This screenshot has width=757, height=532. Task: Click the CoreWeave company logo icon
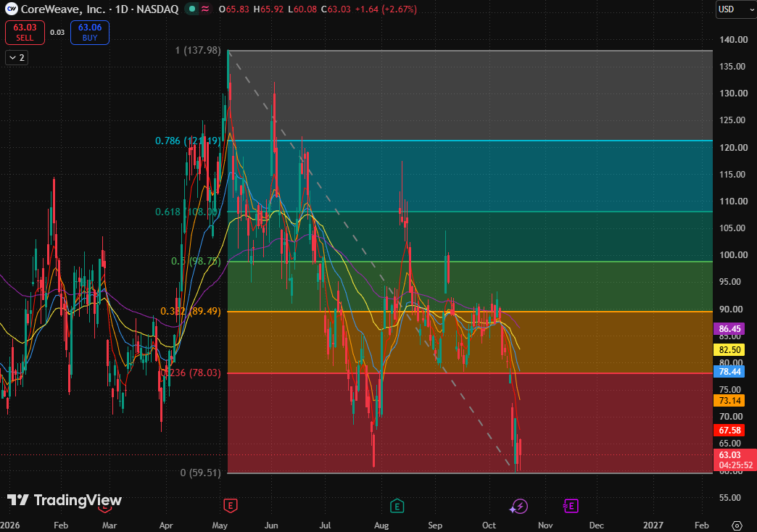[11, 9]
